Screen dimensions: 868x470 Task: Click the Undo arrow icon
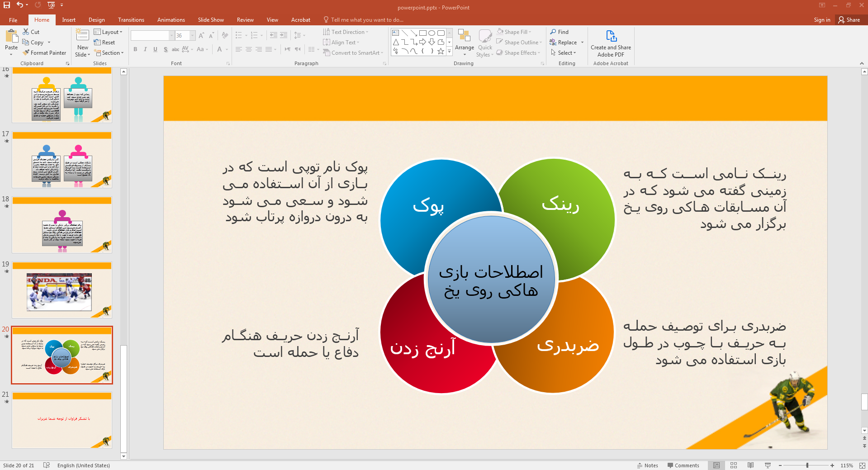(19, 5)
